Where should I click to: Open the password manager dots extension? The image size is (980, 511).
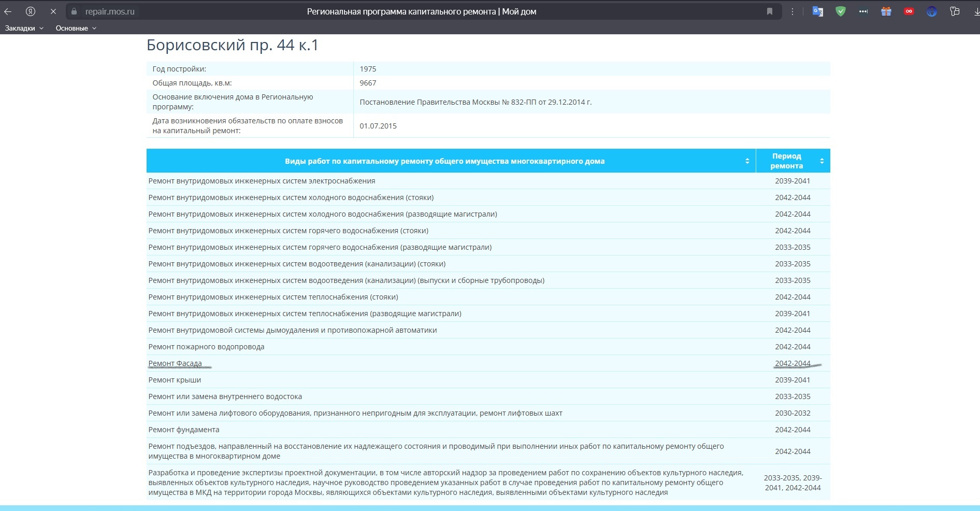(x=863, y=11)
